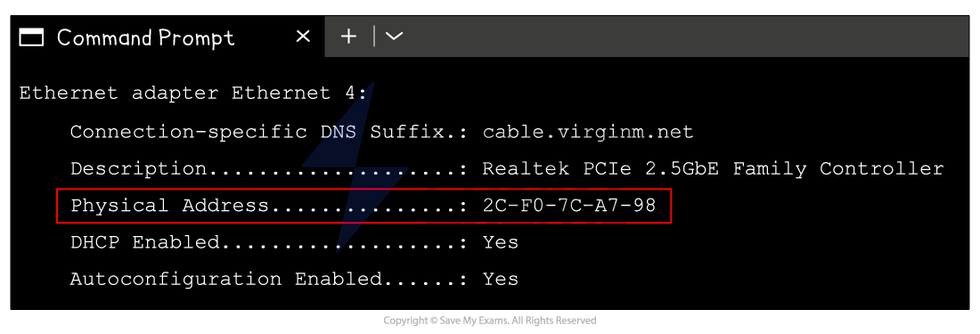Close the Command Prompt tab
The width and height of the screenshot is (980, 334).
[303, 37]
